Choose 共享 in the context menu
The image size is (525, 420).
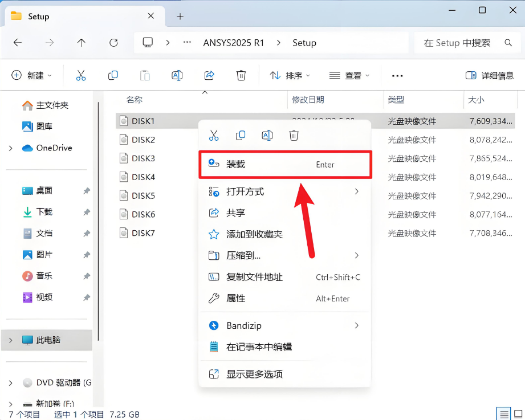coord(285,213)
